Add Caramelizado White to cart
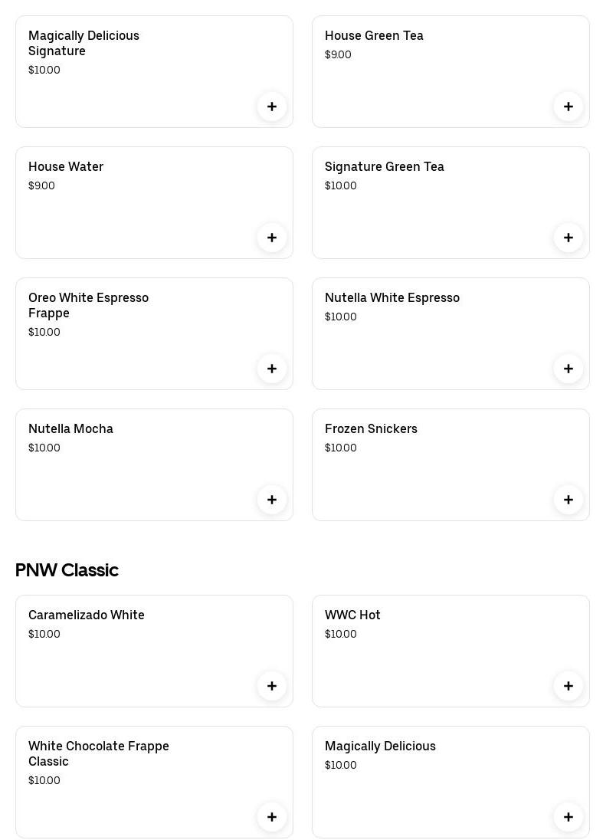The image size is (616, 840). pyautogui.click(x=272, y=686)
